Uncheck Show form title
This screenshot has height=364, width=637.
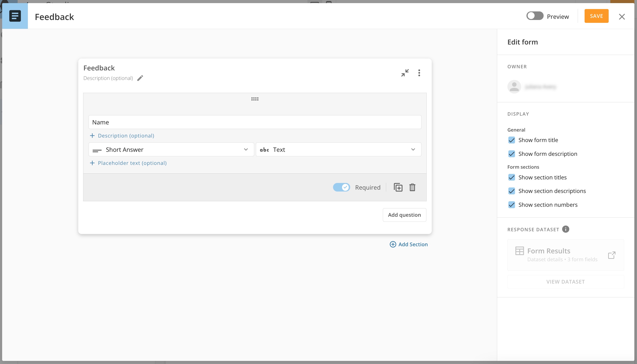coord(512,140)
